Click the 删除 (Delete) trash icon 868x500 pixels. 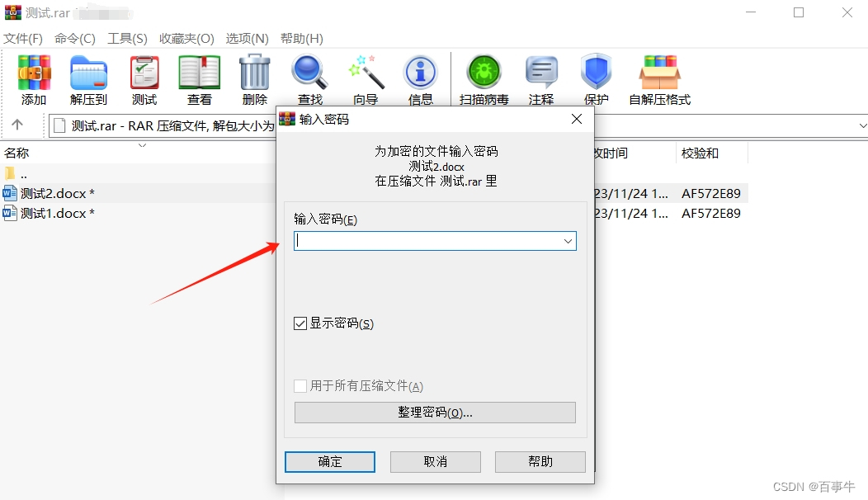(x=255, y=72)
